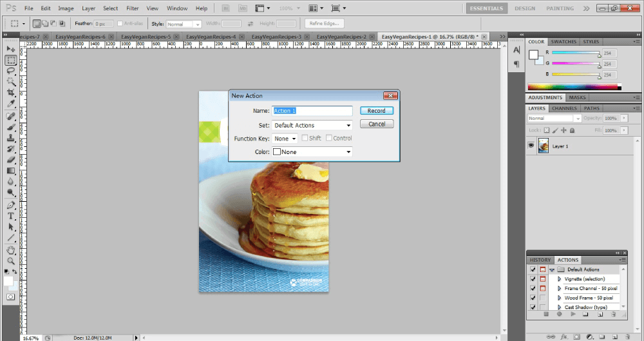Open the Function Key dropdown
Screen dimensions: 644x341
pyautogui.click(x=285, y=138)
